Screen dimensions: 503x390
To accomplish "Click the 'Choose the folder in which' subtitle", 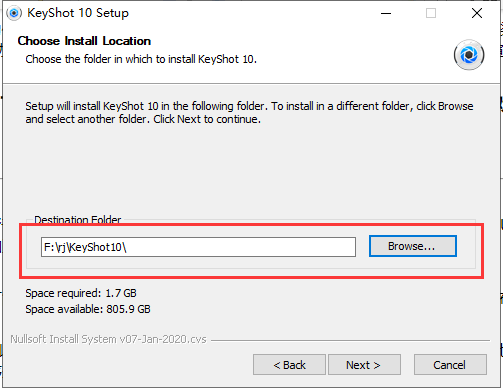I will click(x=141, y=59).
